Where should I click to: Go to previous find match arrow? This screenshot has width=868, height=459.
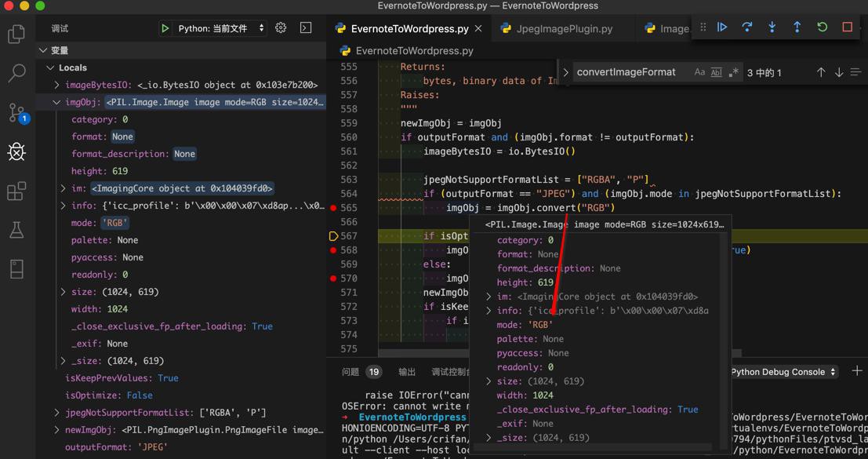pyautogui.click(x=821, y=72)
